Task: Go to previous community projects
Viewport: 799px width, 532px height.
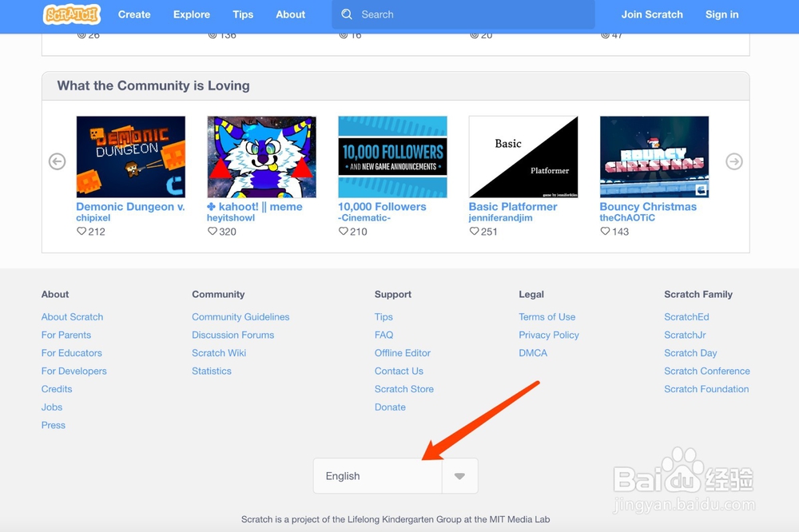Action: click(57, 161)
